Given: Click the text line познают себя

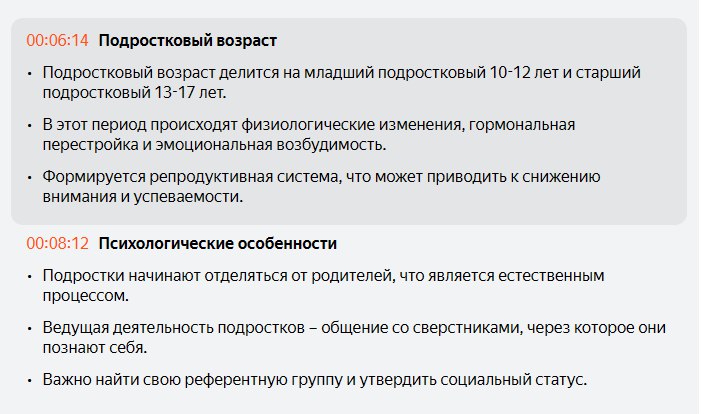Looking at the screenshot, I should pyautogui.click(x=95, y=347).
